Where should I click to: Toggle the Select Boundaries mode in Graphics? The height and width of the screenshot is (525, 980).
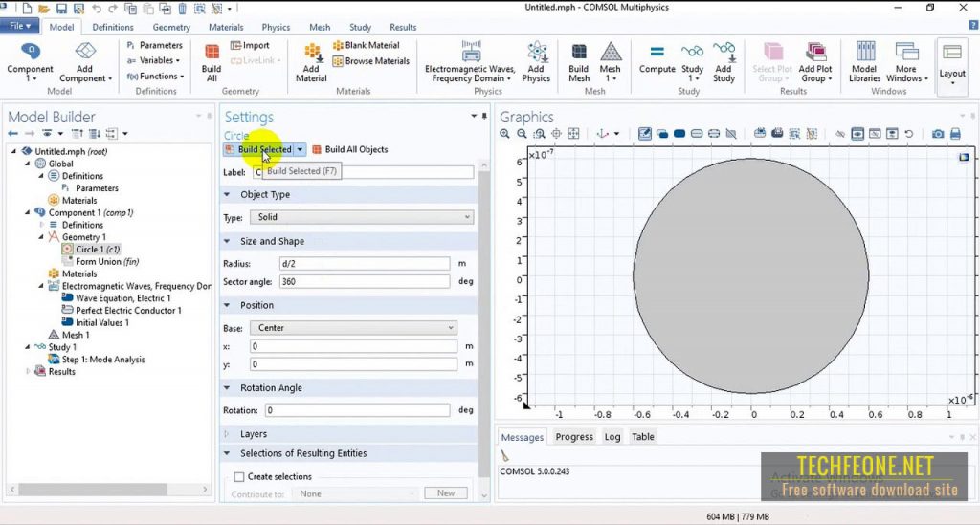point(697,134)
